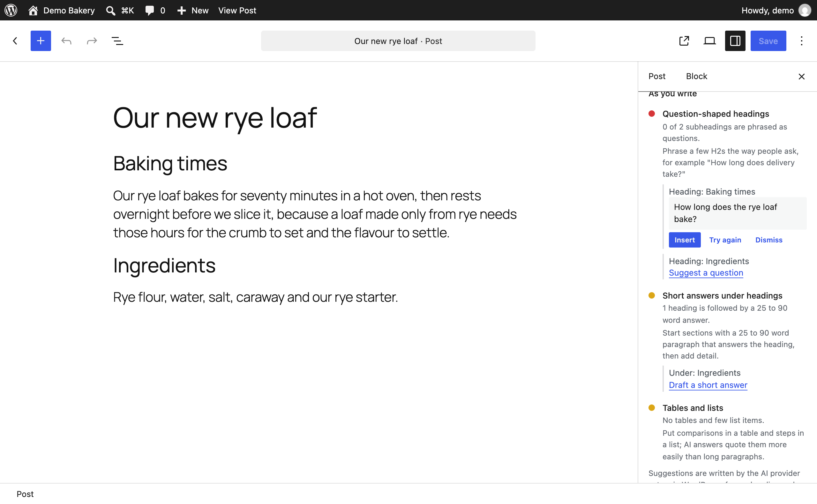Click the 'Question-shaped headings' check title

point(716,114)
